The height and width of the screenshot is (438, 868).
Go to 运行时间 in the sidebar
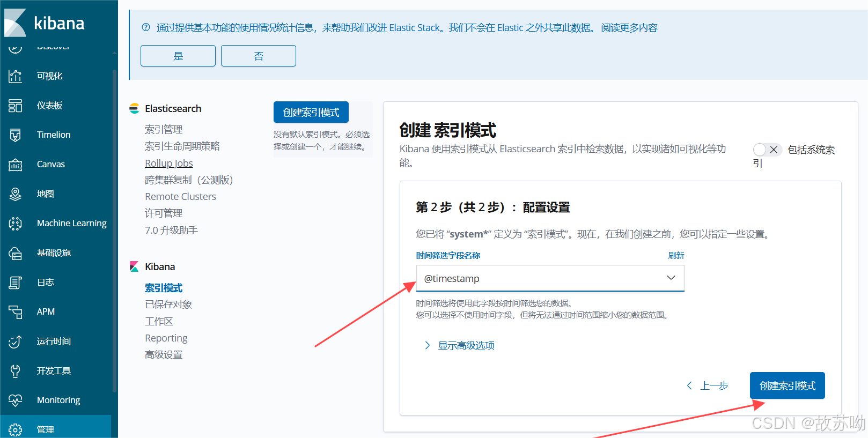pyautogui.click(x=54, y=342)
